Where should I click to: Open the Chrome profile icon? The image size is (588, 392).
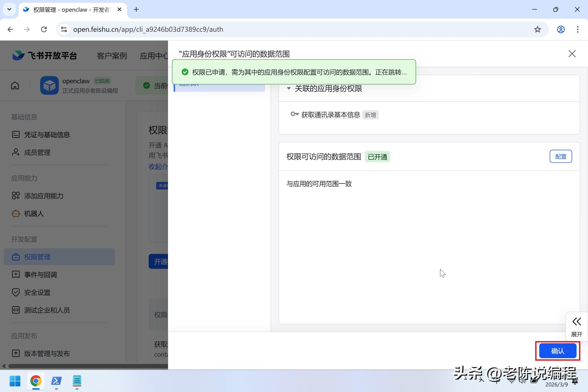pyautogui.click(x=561, y=29)
